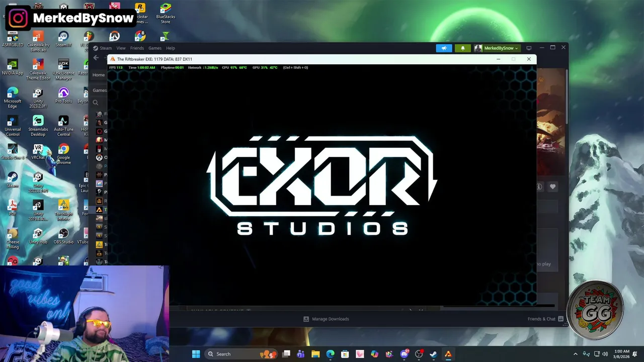Open Discord from the taskbar
Image resolution: width=644 pixels, height=362 pixels.
pos(404,354)
